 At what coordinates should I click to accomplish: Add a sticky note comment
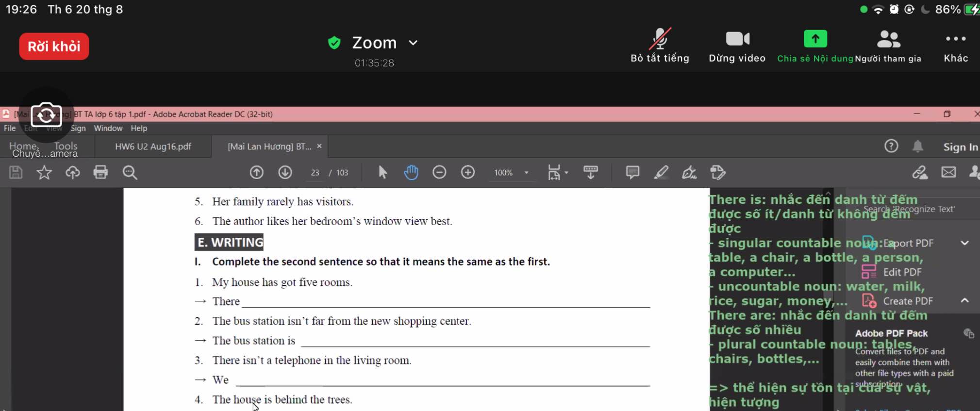click(632, 172)
